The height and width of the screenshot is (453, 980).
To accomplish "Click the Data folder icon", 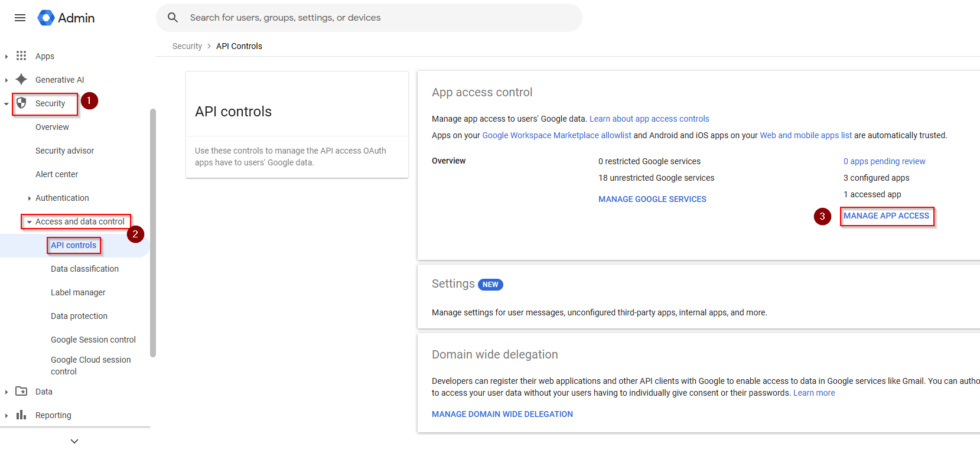I will (x=21, y=391).
